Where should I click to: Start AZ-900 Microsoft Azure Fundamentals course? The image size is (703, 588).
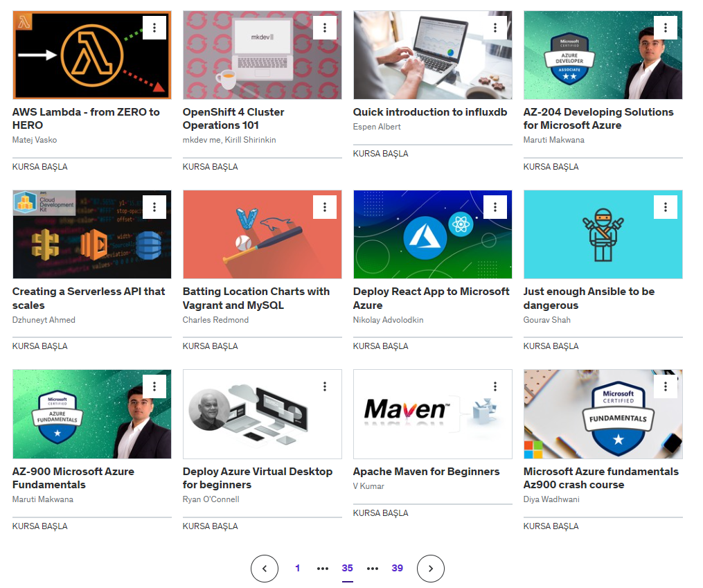click(40, 526)
